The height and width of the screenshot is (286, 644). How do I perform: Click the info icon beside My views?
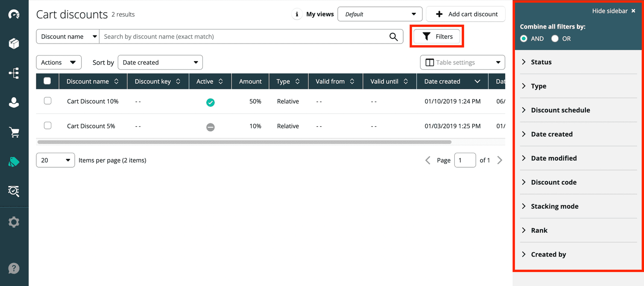point(297,14)
